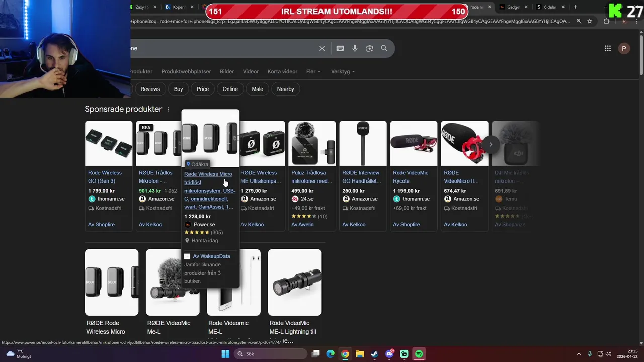The width and height of the screenshot is (644, 362).
Task: Apply the Buy filter chip
Action: point(179,89)
